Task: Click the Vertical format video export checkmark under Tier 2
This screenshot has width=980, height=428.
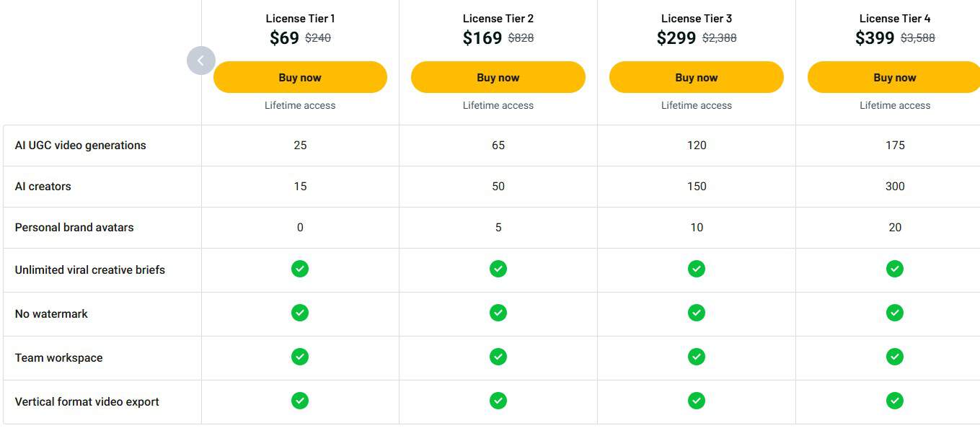Action: pyautogui.click(x=498, y=400)
